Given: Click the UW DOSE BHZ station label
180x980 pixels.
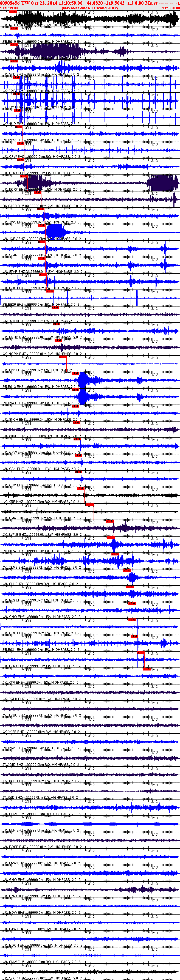Looking at the screenshot, I should click(x=42, y=847).
